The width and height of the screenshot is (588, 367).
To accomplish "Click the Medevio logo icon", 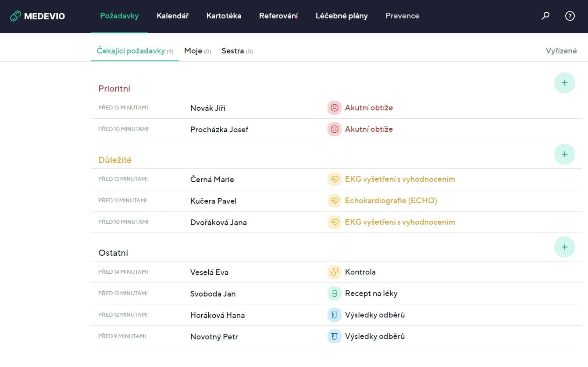I will [x=15, y=16].
